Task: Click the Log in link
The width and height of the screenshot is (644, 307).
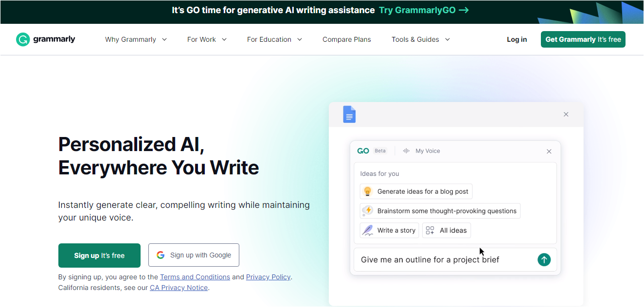Action: 517,39
